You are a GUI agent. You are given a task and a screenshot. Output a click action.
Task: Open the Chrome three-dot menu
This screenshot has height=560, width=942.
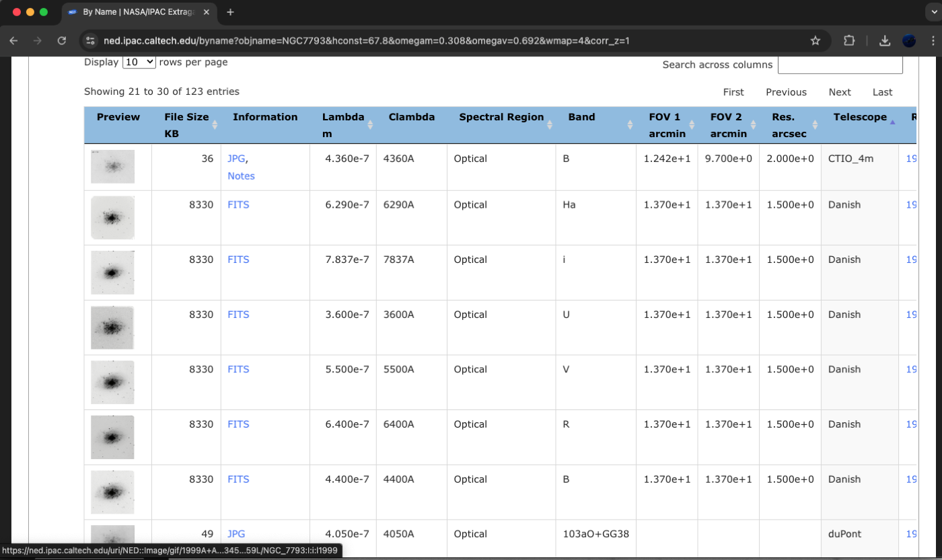(x=932, y=41)
